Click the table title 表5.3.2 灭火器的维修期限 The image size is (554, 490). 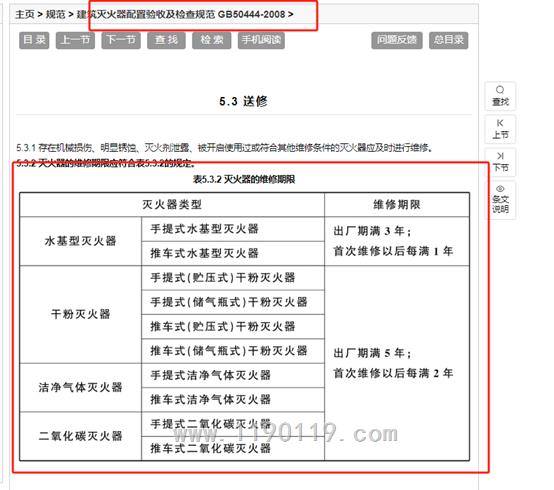tap(244, 179)
